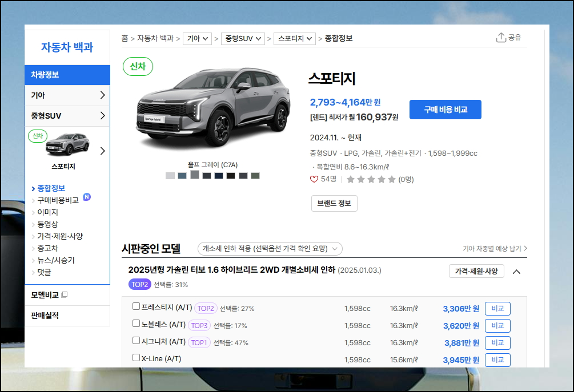Open the 스포티지 breadcrumb dropdown
This screenshot has height=392, width=574.
(295, 38)
